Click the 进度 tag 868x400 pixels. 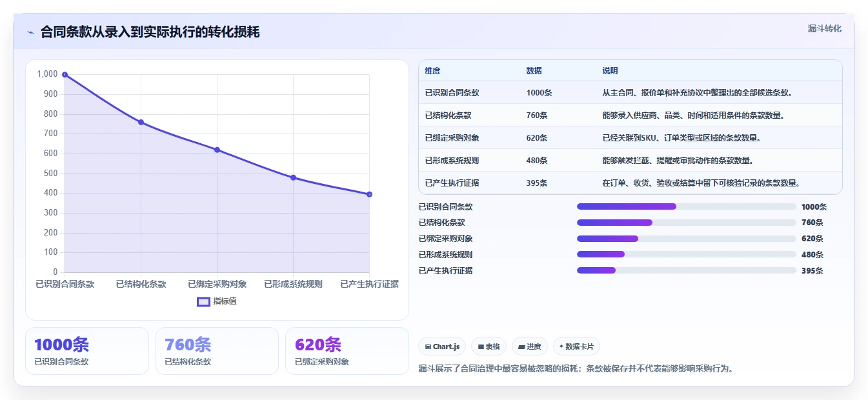pos(529,346)
